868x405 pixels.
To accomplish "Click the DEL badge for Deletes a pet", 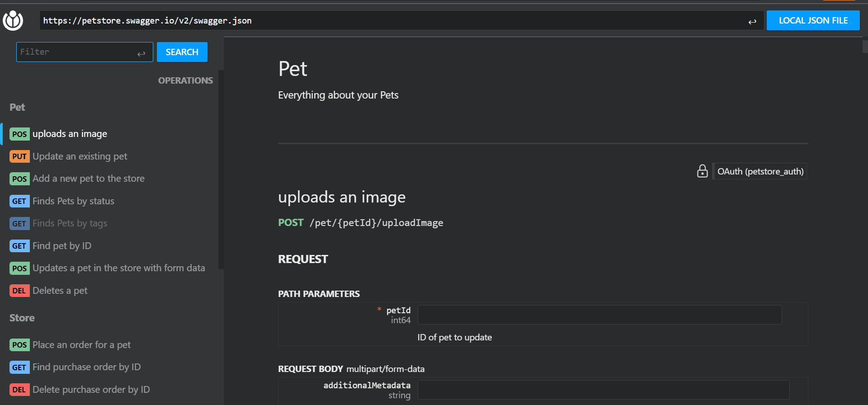I will point(19,291).
